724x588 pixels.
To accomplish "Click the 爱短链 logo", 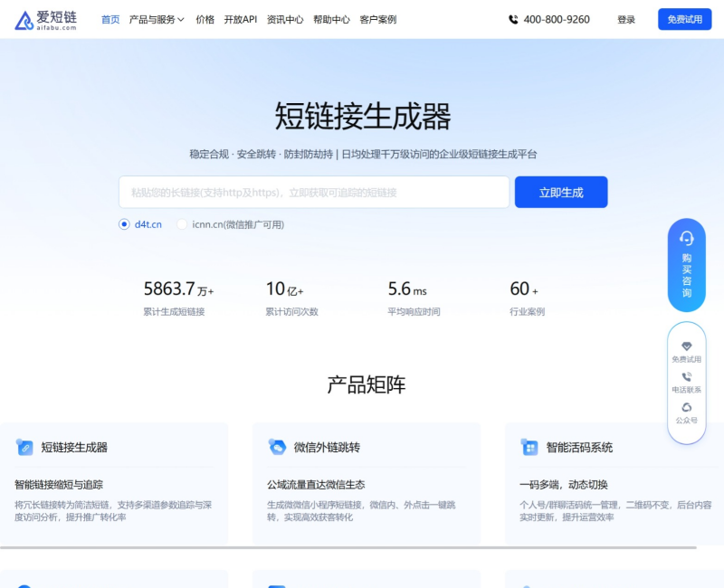I will (46, 20).
